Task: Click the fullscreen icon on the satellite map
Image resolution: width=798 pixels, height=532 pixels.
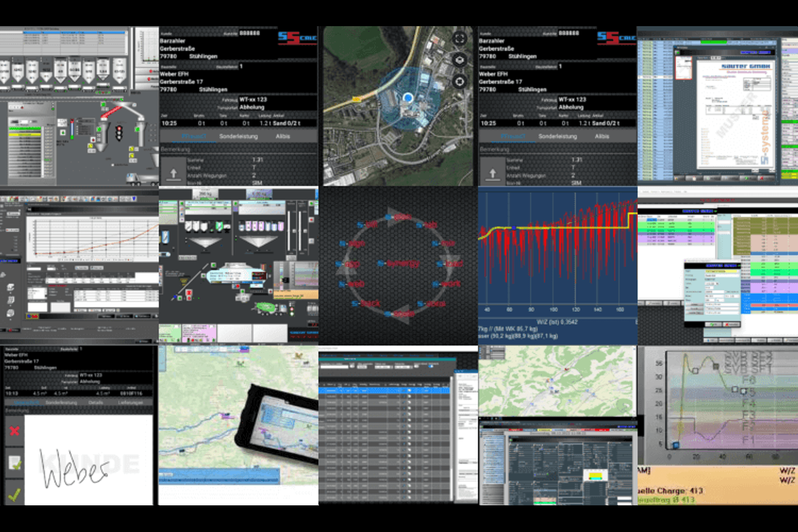Action: 459,39
